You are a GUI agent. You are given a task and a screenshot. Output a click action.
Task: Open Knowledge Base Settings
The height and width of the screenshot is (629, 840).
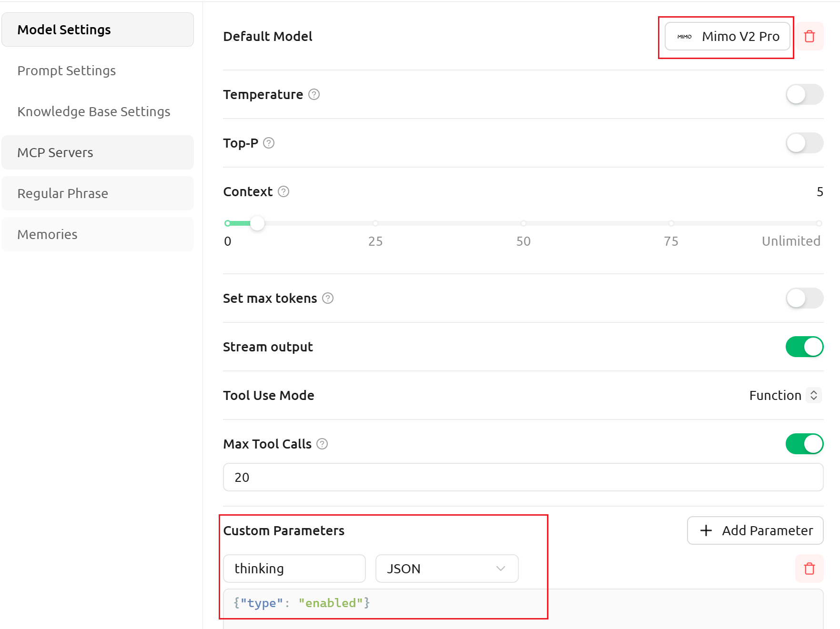98,111
